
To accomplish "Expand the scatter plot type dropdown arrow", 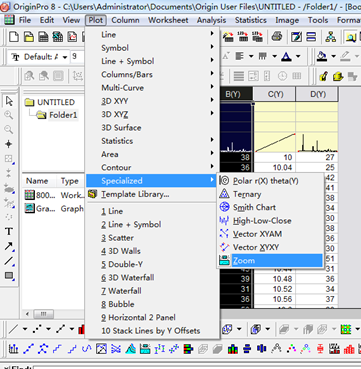I will pos(48,329).
